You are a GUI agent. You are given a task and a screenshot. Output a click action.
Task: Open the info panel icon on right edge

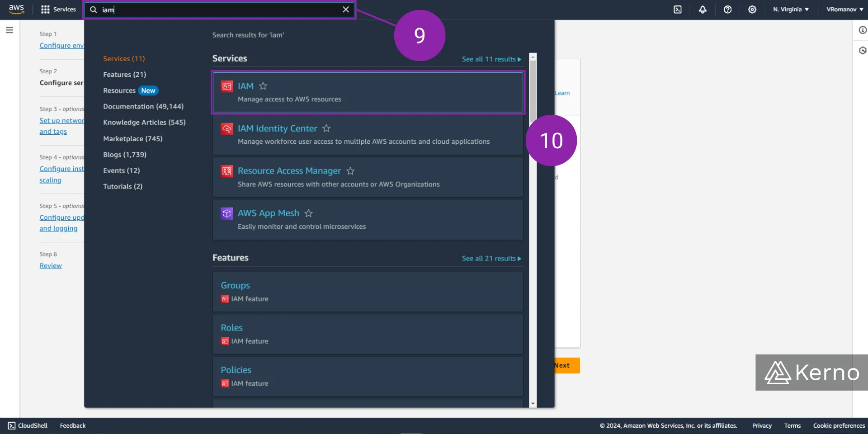tap(863, 30)
